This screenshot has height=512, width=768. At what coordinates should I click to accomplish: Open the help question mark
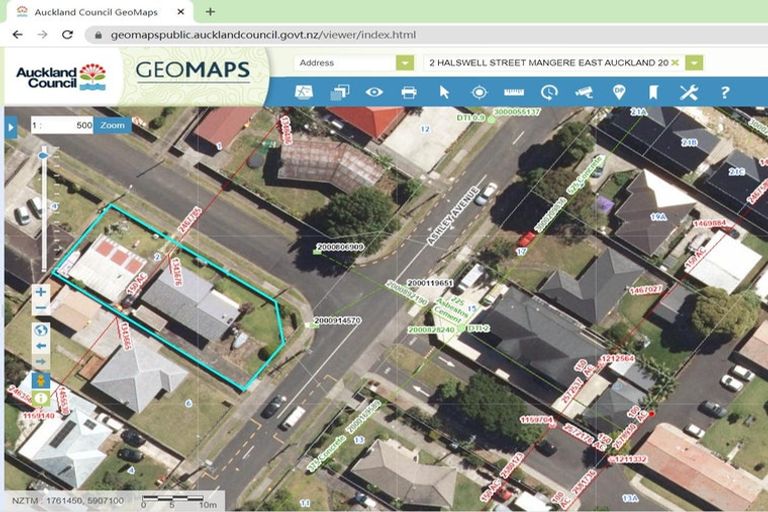724,92
